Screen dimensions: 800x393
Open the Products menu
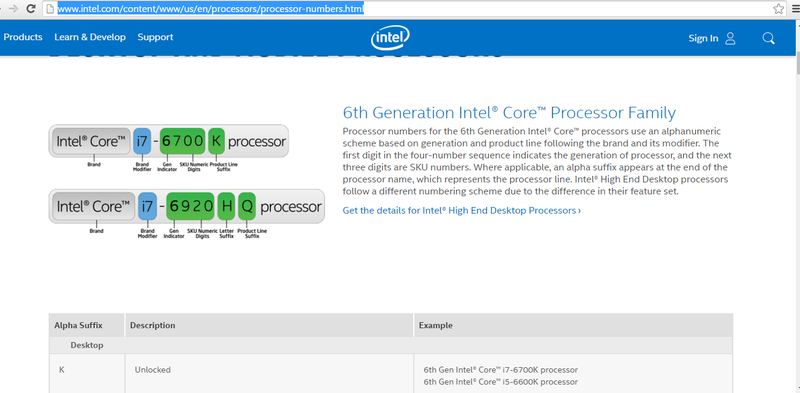[23, 37]
